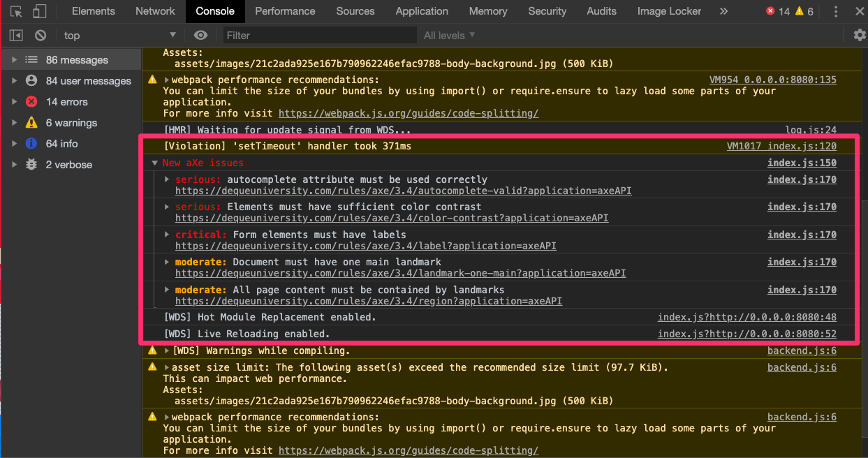
Task: Open source link index.js:150
Action: 802,163
